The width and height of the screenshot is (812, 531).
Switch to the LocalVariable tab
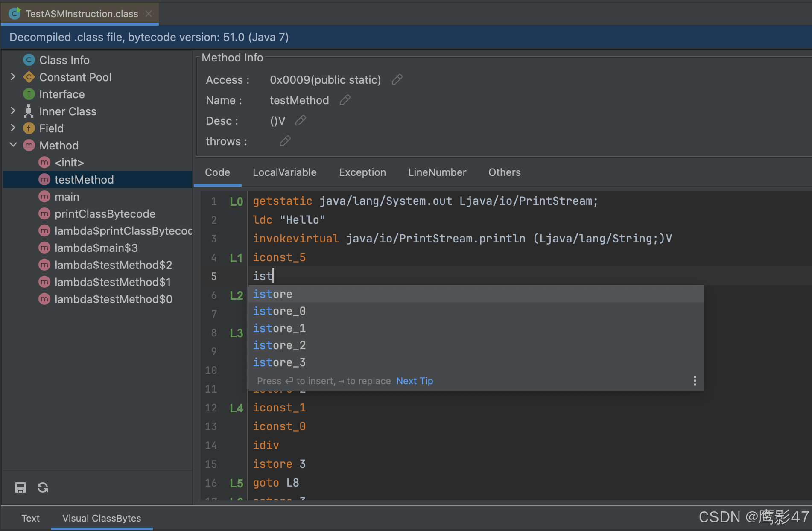(x=284, y=172)
